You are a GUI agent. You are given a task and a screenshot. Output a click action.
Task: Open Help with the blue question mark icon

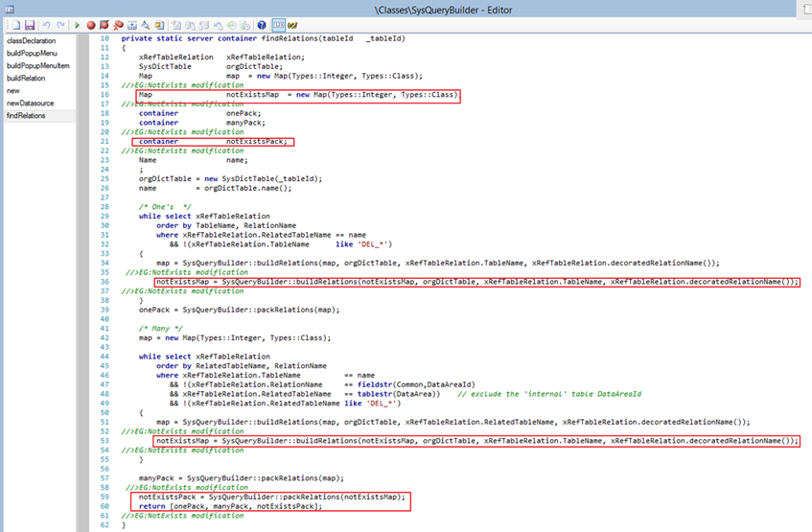click(262, 24)
